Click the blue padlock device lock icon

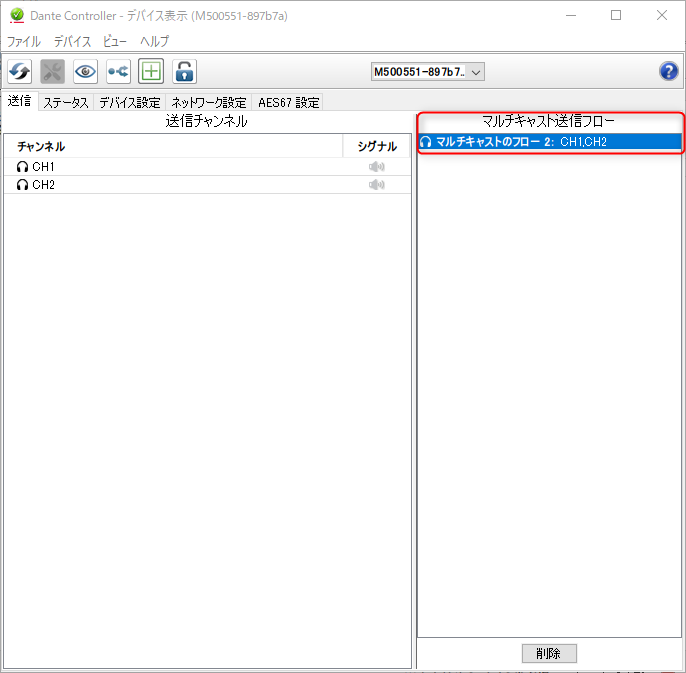pos(184,71)
